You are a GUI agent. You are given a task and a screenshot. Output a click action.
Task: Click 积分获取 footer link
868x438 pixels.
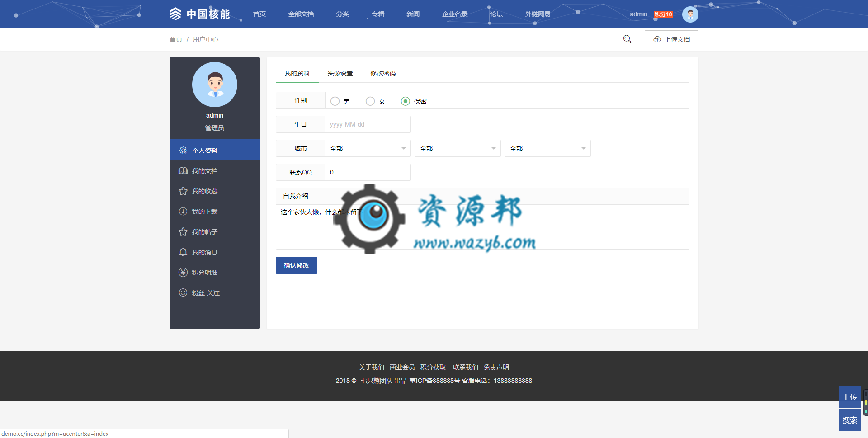(433, 367)
